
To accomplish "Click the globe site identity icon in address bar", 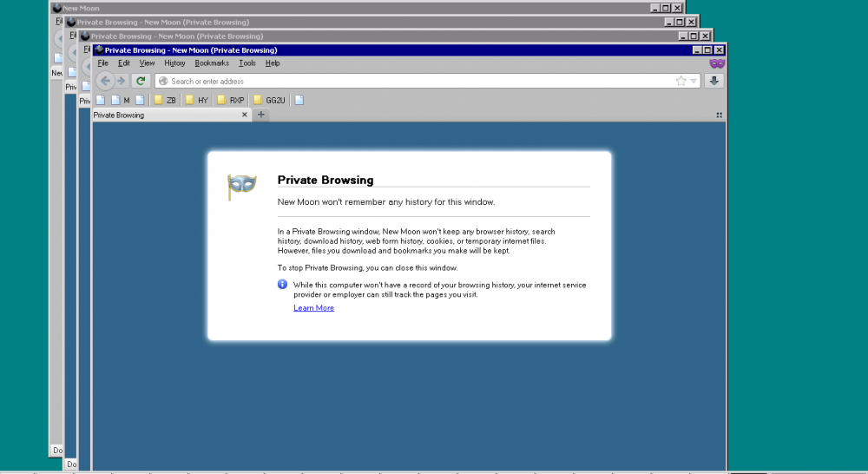I will pos(163,81).
